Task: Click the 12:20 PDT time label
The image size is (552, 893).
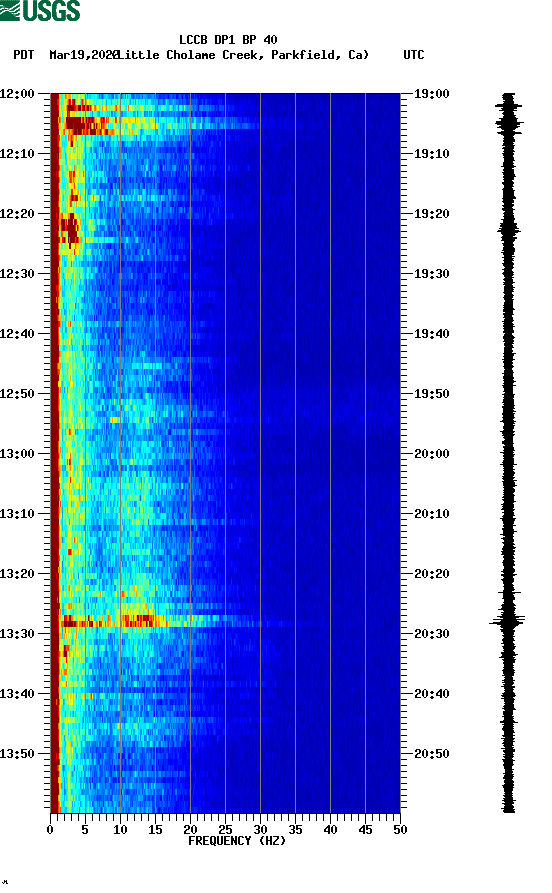Action: (17, 214)
